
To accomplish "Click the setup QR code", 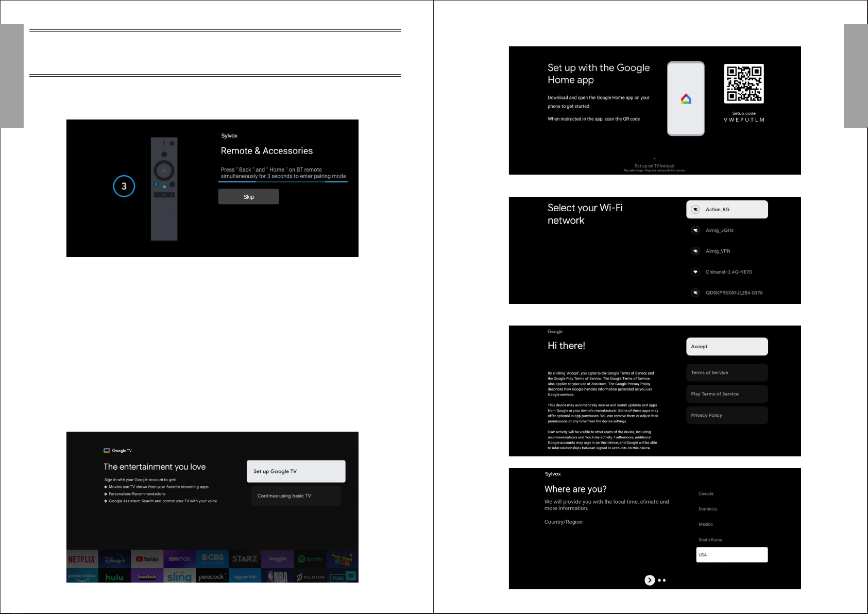I will tap(744, 83).
